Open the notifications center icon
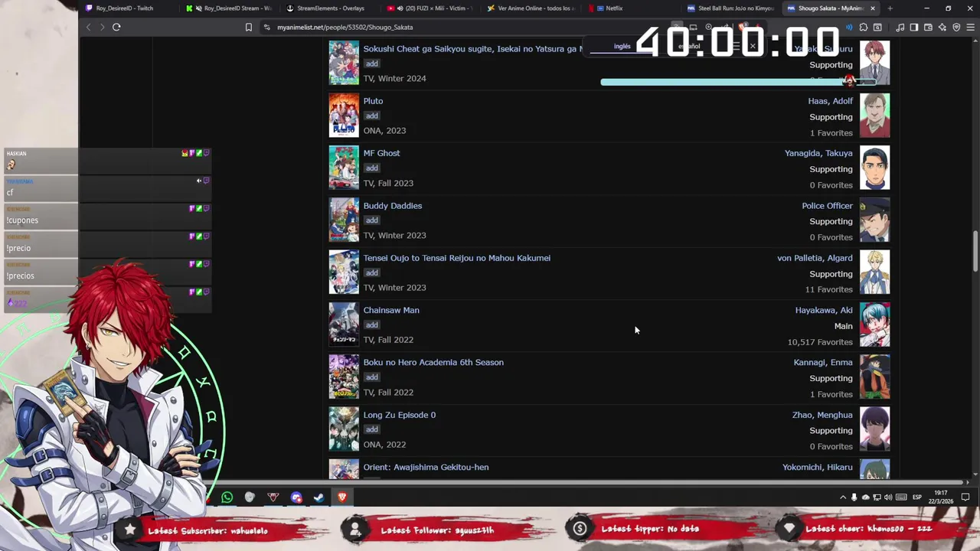 click(965, 497)
